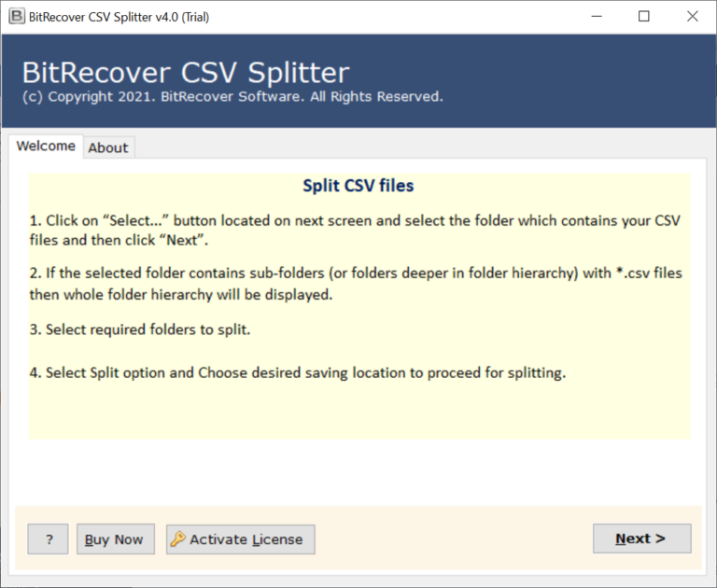The width and height of the screenshot is (717, 588).
Task: Maximize the CSV Splitter window
Action: pyautogui.click(x=644, y=17)
